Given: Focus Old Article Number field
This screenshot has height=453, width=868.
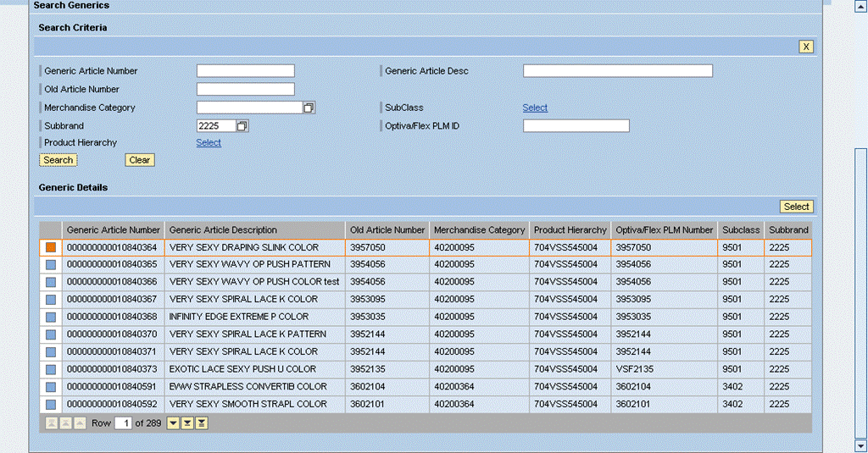Looking at the screenshot, I should (246, 89).
